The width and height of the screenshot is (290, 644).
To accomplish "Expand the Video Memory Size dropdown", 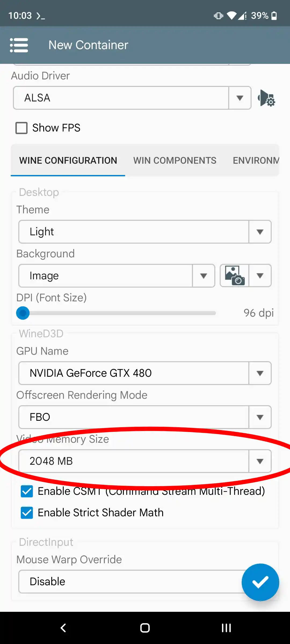I will click(145, 461).
